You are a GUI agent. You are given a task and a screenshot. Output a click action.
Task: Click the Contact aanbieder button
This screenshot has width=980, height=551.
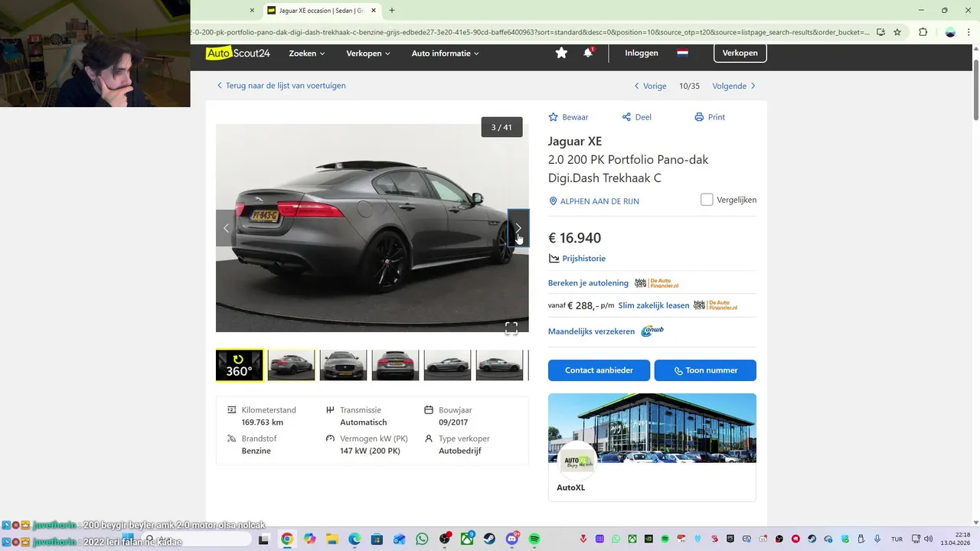pyautogui.click(x=599, y=370)
